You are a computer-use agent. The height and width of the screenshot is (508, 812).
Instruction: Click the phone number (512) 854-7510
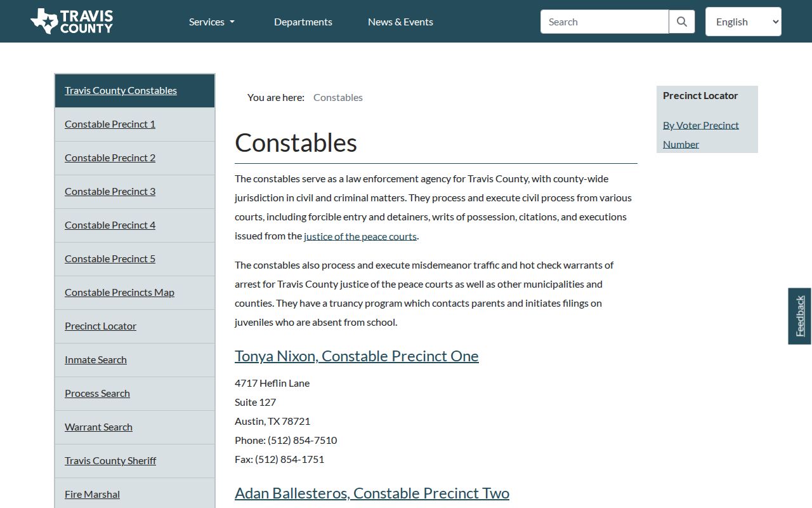point(302,440)
